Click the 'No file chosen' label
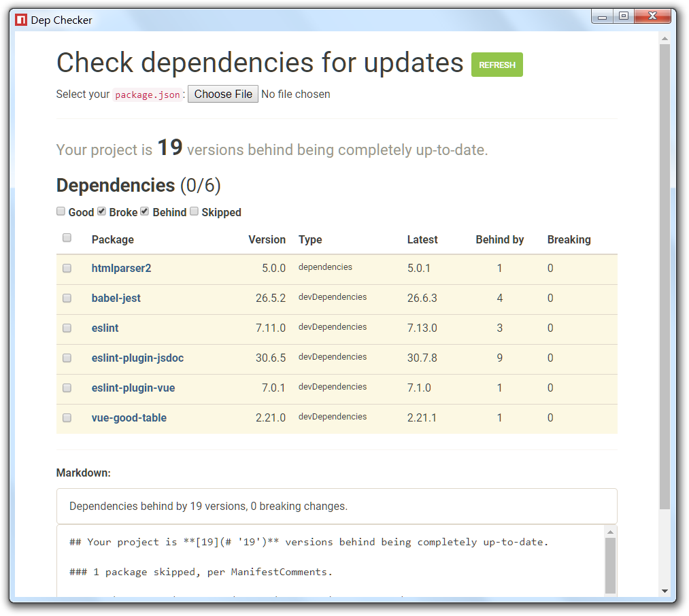This screenshot has width=689, height=616. point(295,94)
